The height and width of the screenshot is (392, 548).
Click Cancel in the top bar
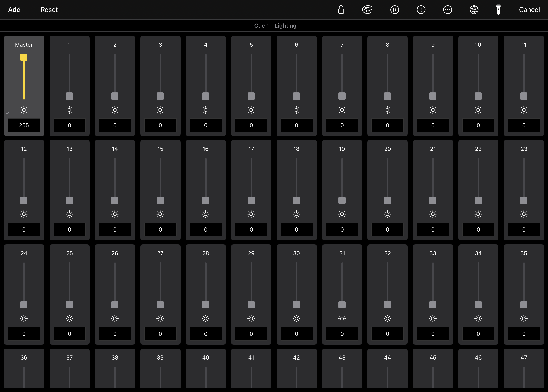(529, 10)
